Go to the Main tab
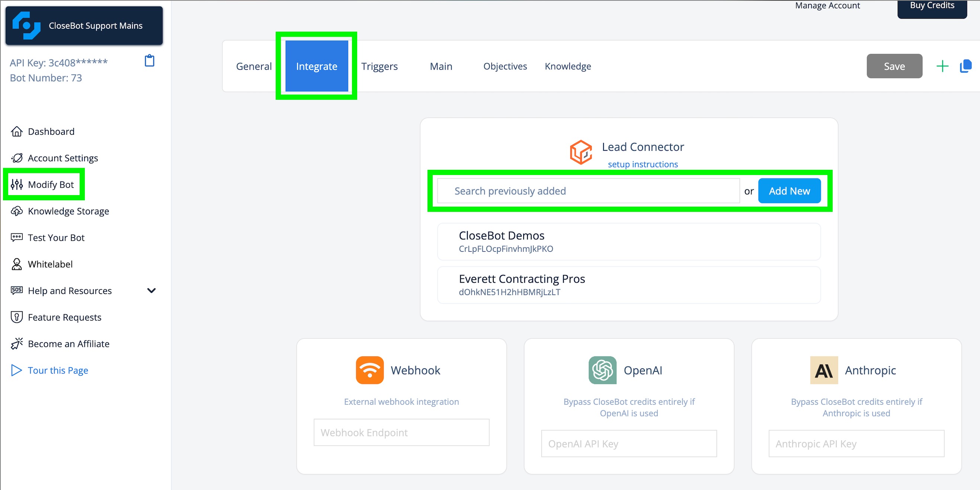980x490 pixels. (x=441, y=66)
